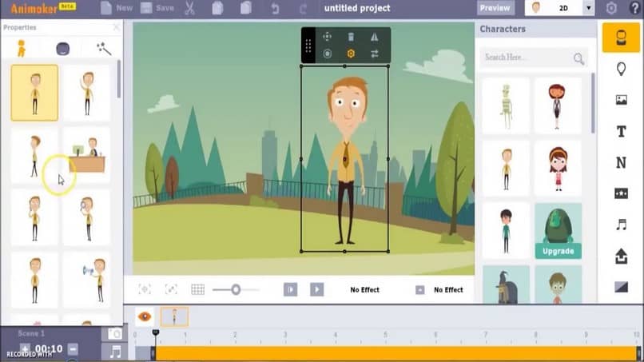Image resolution: width=644 pixels, height=362 pixels.
Task: Select the character thumbnail on timeline
Action: [174, 316]
